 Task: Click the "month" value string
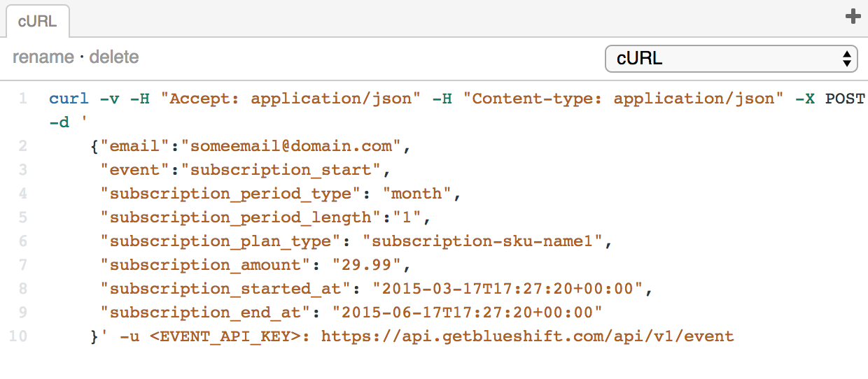416,194
